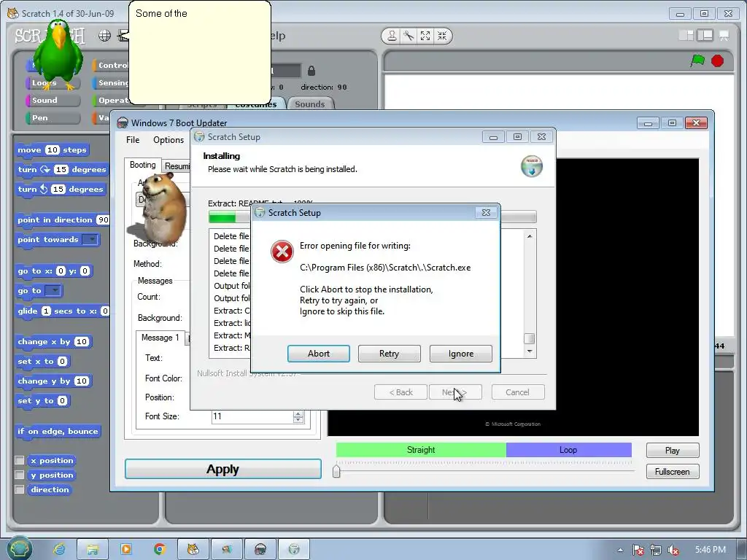This screenshot has width=747, height=560.
Task: Select the Booting tab
Action: tap(142, 165)
